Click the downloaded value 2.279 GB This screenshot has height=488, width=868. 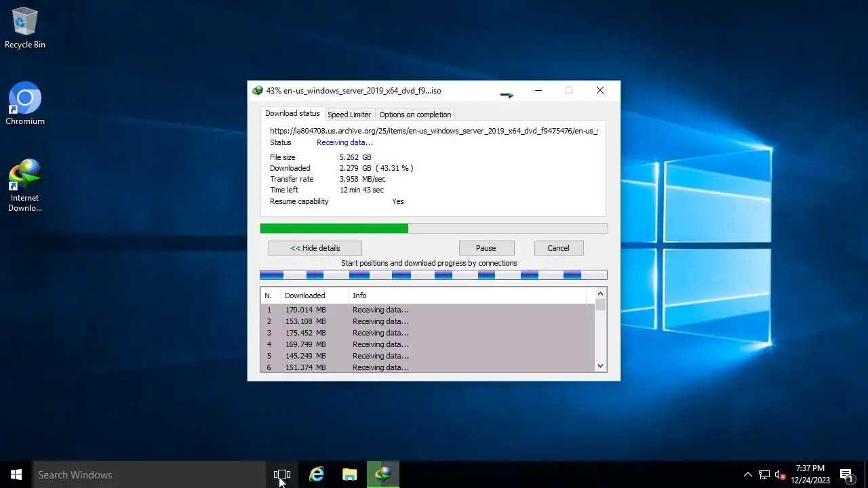click(x=376, y=168)
